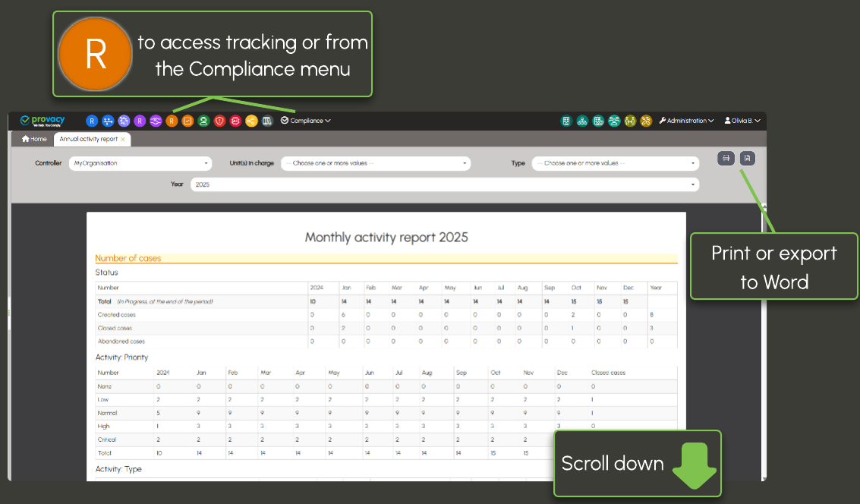Click the red shield icon in toolbar
This screenshot has width=860, height=504.
[x=219, y=121]
